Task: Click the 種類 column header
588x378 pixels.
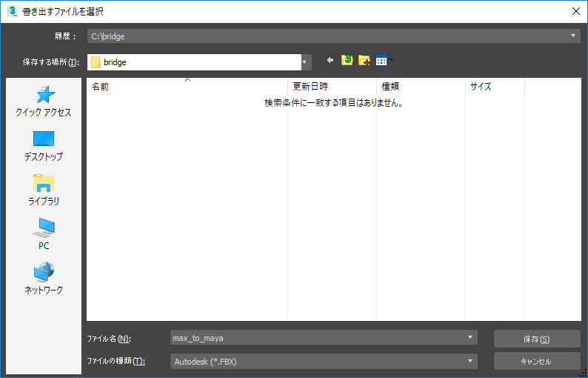Action: [x=421, y=87]
